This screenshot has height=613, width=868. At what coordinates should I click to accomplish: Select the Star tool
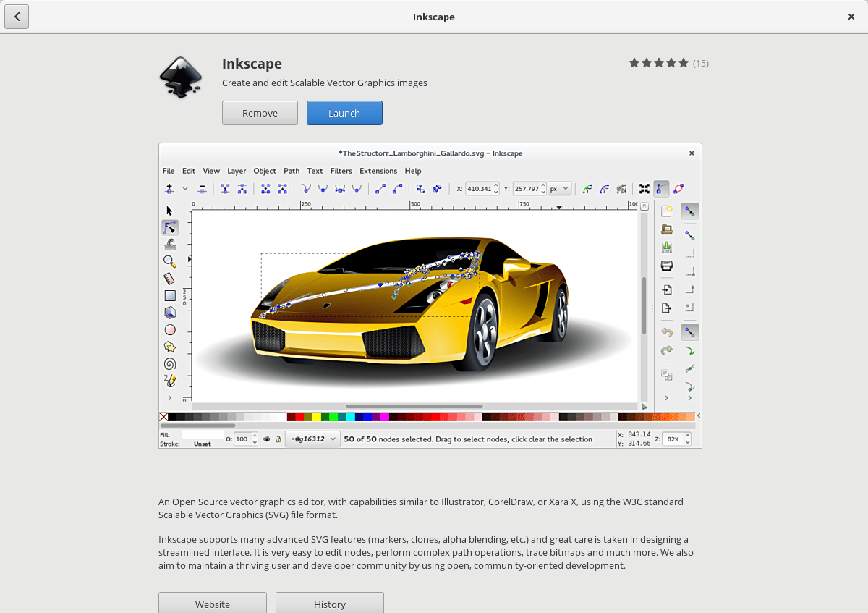169,346
